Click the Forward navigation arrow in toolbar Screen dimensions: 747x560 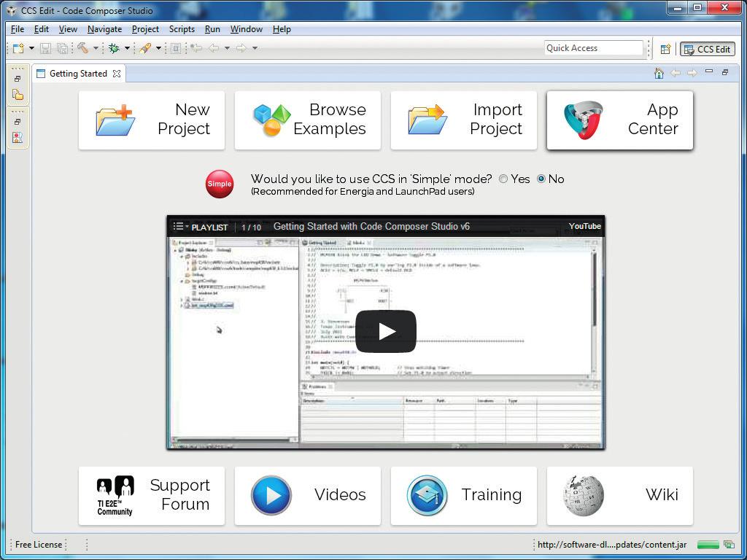coord(241,48)
